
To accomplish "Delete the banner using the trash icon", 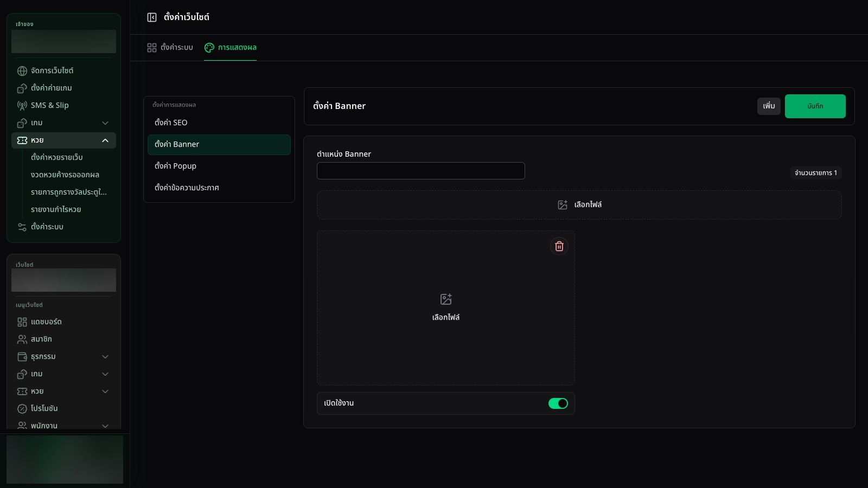I will click(559, 246).
